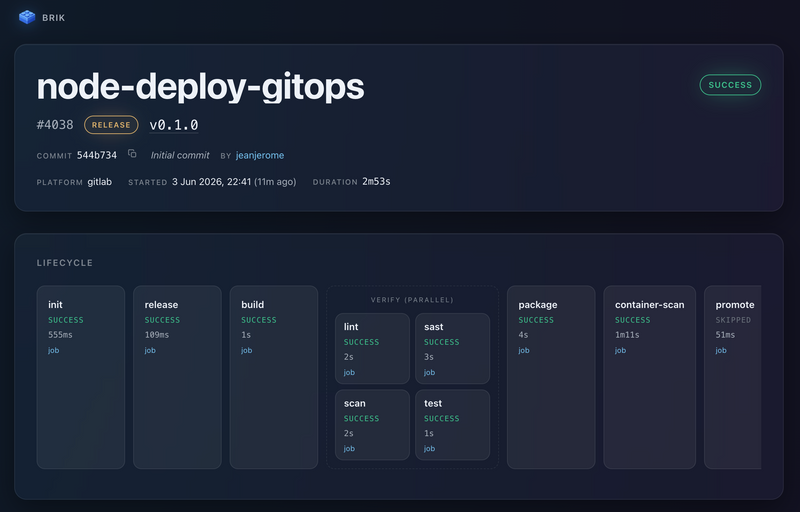Open the build stage job link
This screenshot has width=800, height=512.
point(246,350)
